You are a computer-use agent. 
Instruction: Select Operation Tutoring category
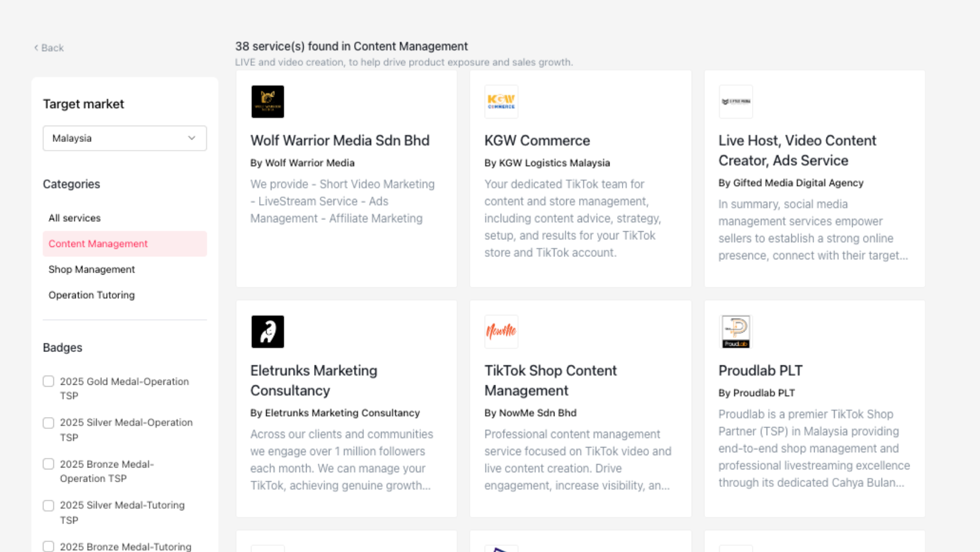pyautogui.click(x=125, y=295)
